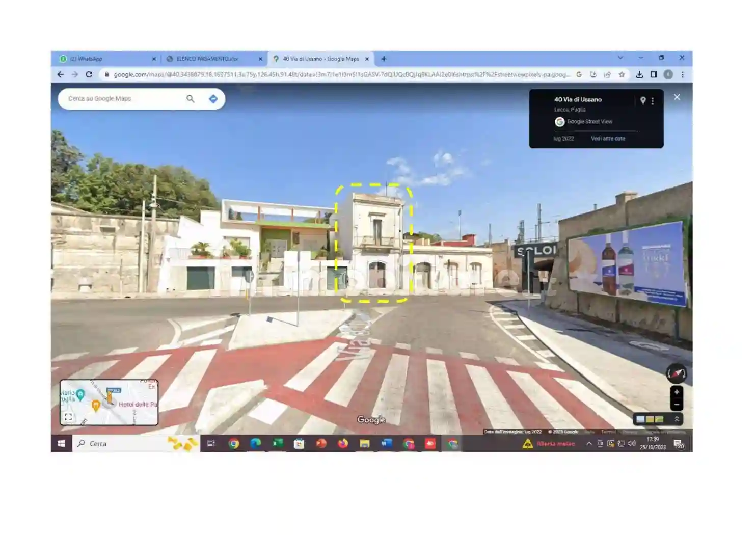
Task: Click the compass to reset view orientation
Action: tap(677, 373)
